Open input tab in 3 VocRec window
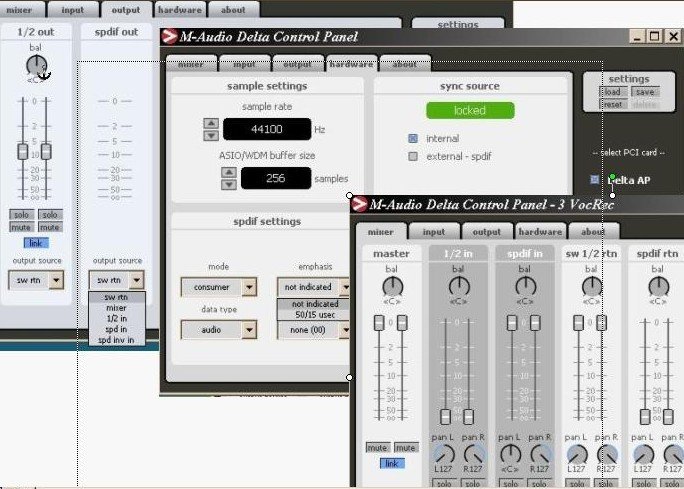Image resolution: width=684 pixels, height=489 pixels. (434, 232)
